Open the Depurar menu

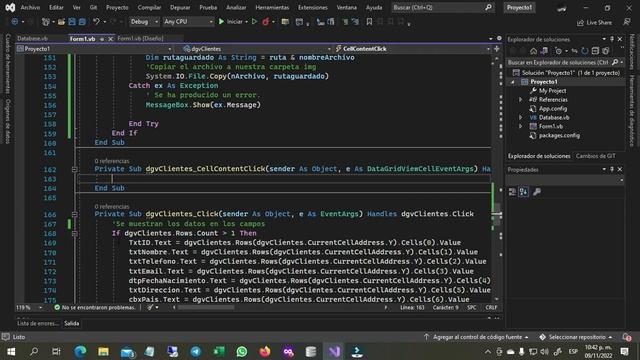pos(180,7)
